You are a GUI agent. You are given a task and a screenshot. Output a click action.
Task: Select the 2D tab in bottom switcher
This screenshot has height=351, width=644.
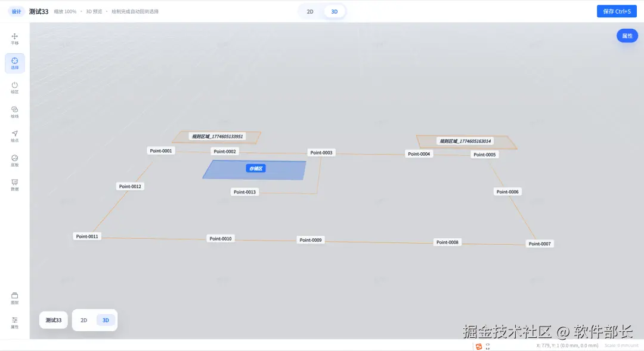click(83, 320)
